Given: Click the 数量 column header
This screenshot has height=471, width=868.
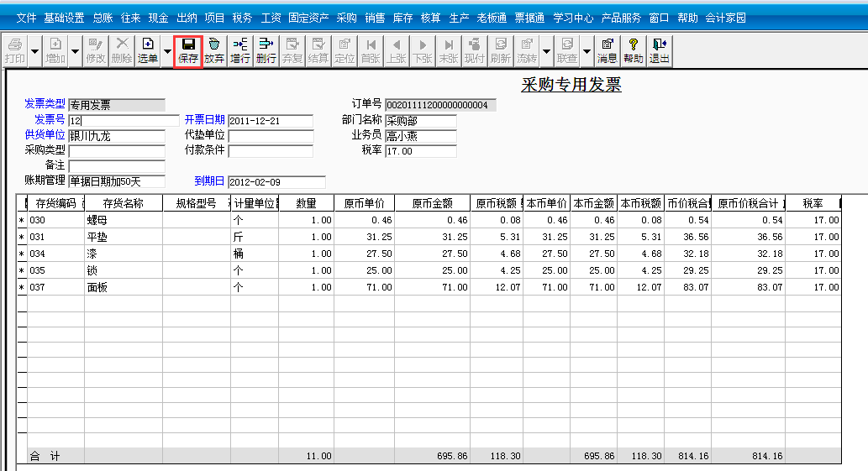Looking at the screenshot, I should pos(306,203).
